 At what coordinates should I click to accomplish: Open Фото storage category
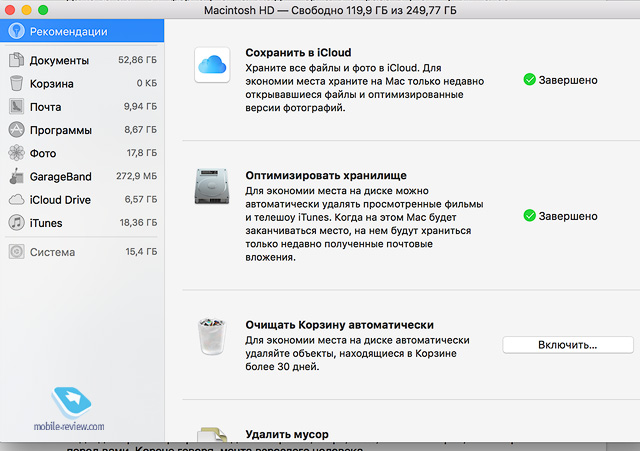click(82, 153)
